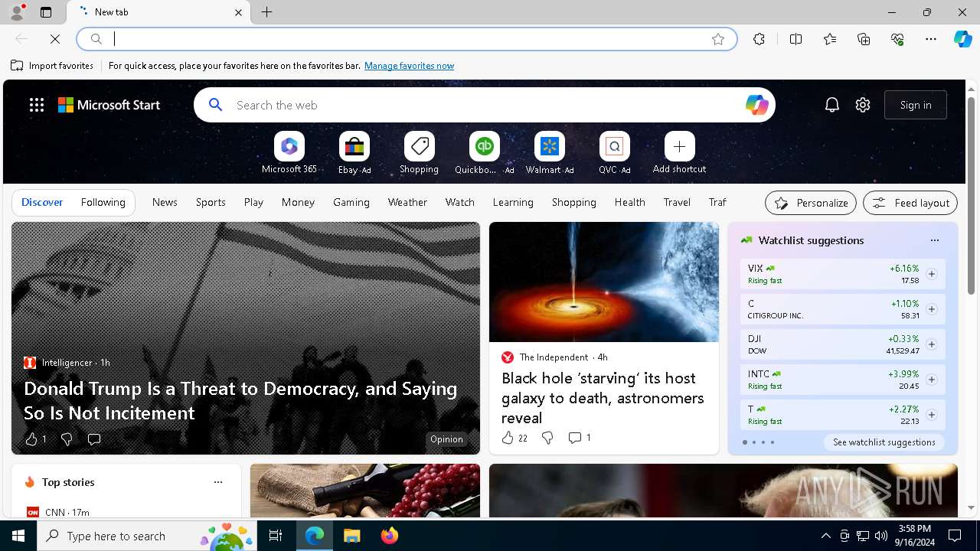The width and height of the screenshot is (980, 551).
Task: Click Manage favorites now link
Action: (409, 66)
